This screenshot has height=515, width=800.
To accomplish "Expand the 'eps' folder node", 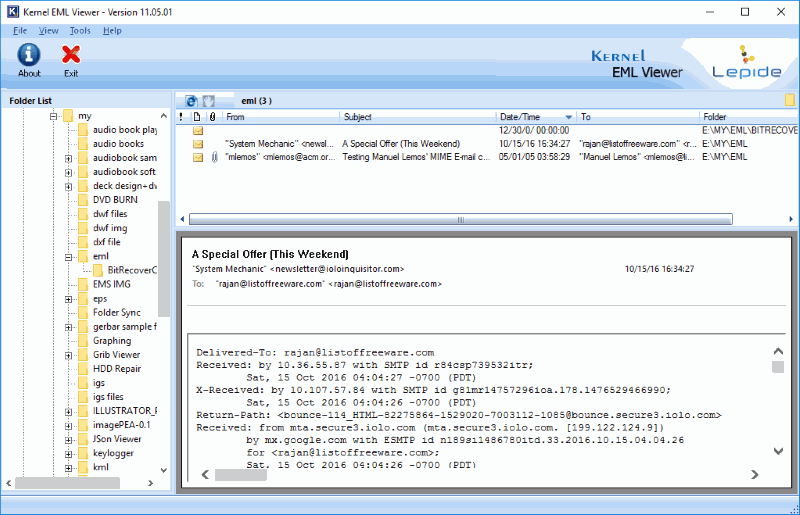I will coord(68,300).
